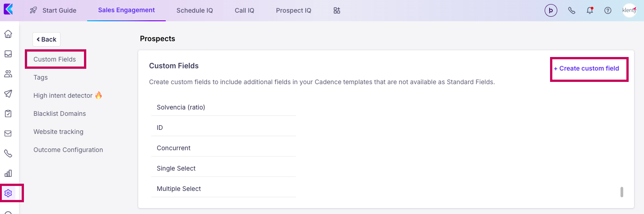Open the Prospects people icon

pos(8,74)
